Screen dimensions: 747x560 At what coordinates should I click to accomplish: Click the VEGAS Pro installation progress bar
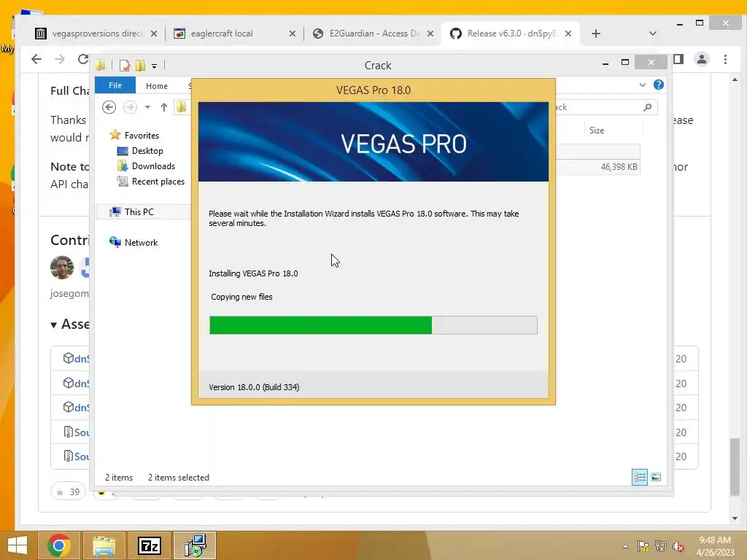point(373,325)
